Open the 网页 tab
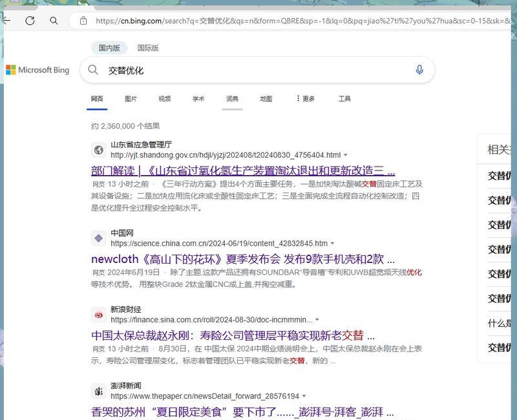Image resolution: width=517 pixels, height=420 pixels. click(x=97, y=99)
